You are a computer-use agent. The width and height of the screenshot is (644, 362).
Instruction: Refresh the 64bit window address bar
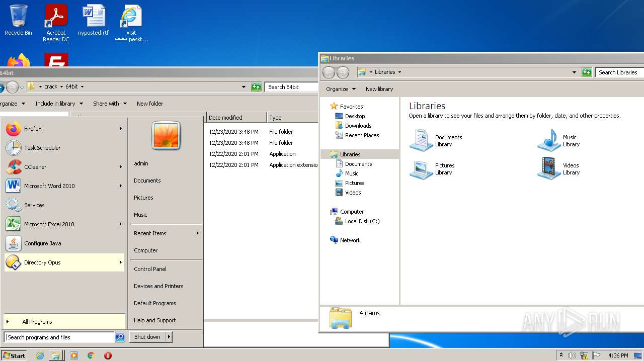tap(257, 87)
